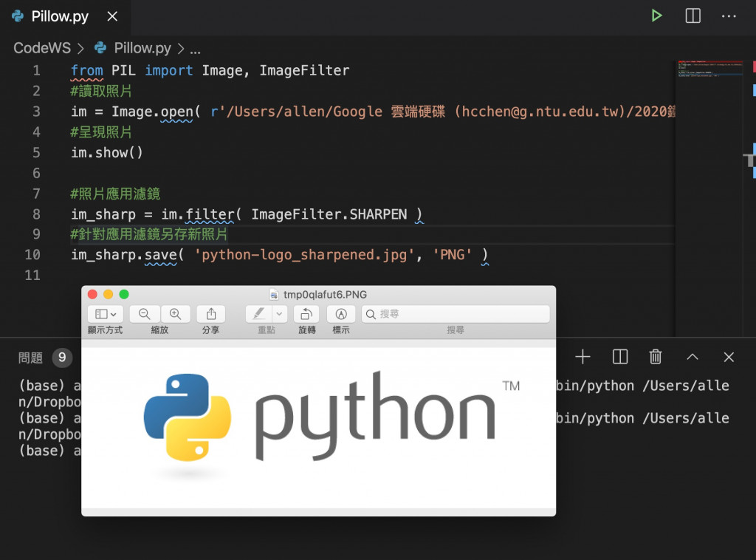Click the yellow minimize button of Preview
756x560 pixels.
tap(109, 294)
